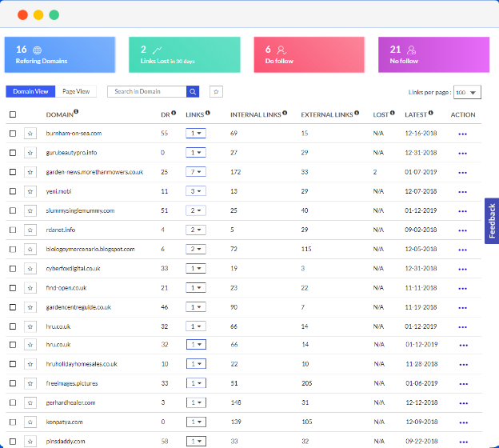This screenshot has width=499, height=448.
Task: Expand links dropdown for burnham-on-sea.com
Action: click(196, 133)
